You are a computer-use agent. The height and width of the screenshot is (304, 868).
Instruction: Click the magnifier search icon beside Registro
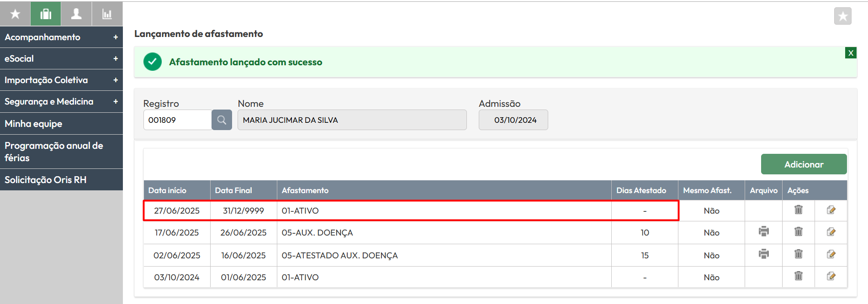pos(222,120)
